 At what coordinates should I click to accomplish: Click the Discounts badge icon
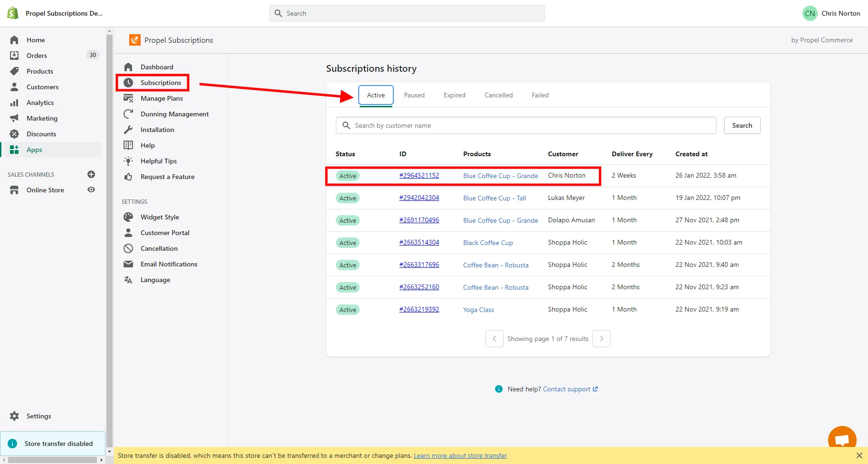tap(14, 134)
